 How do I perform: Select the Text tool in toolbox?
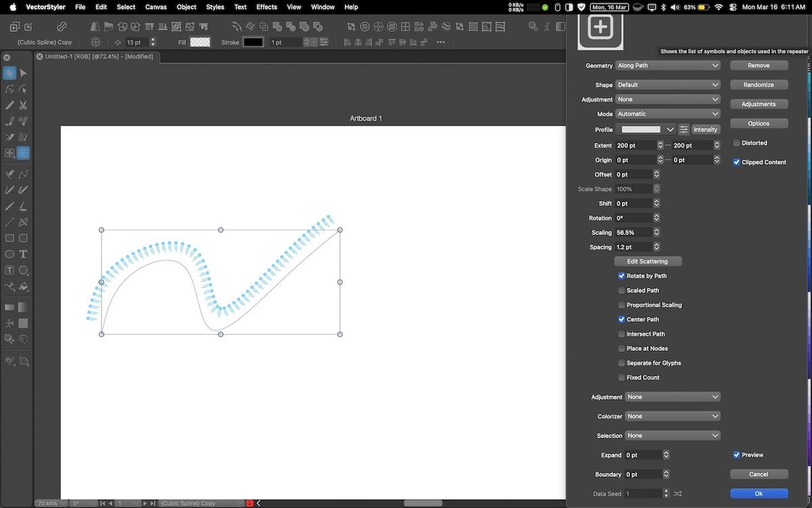[x=23, y=254]
